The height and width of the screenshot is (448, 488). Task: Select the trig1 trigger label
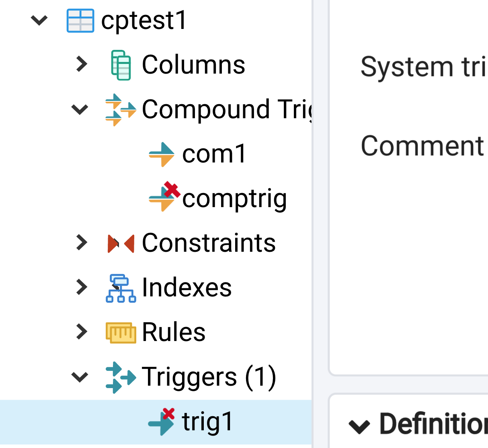point(207,422)
